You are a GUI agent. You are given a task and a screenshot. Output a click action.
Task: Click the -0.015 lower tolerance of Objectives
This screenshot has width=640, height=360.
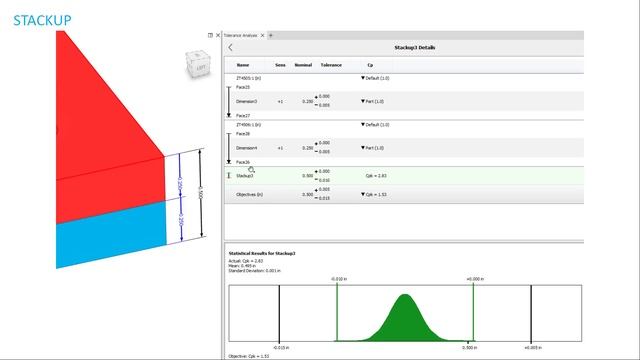pos(322,198)
